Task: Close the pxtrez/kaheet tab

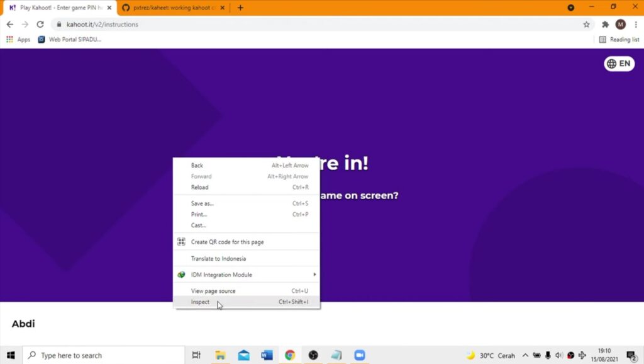Action: [x=222, y=8]
